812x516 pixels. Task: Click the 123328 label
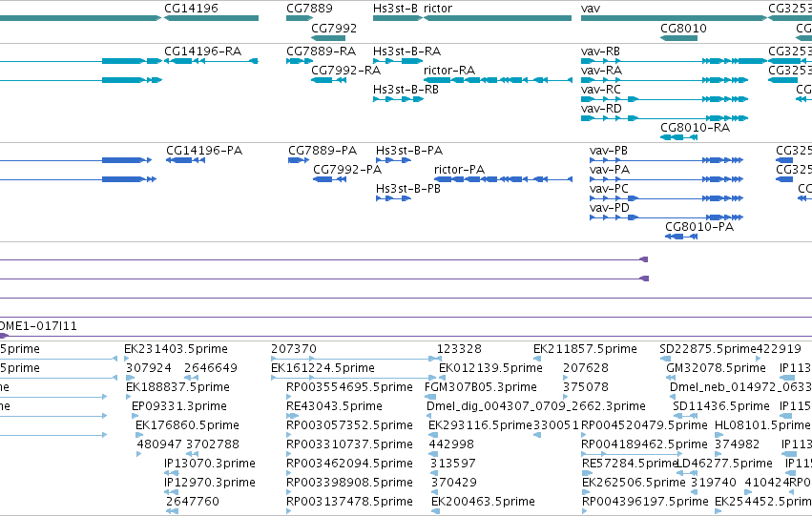[459, 349]
